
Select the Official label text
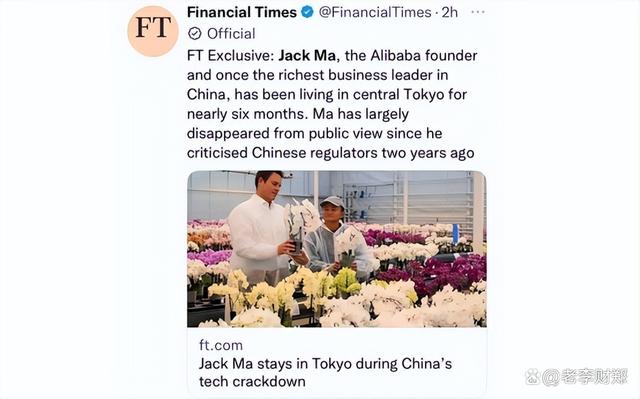(231, 33)
